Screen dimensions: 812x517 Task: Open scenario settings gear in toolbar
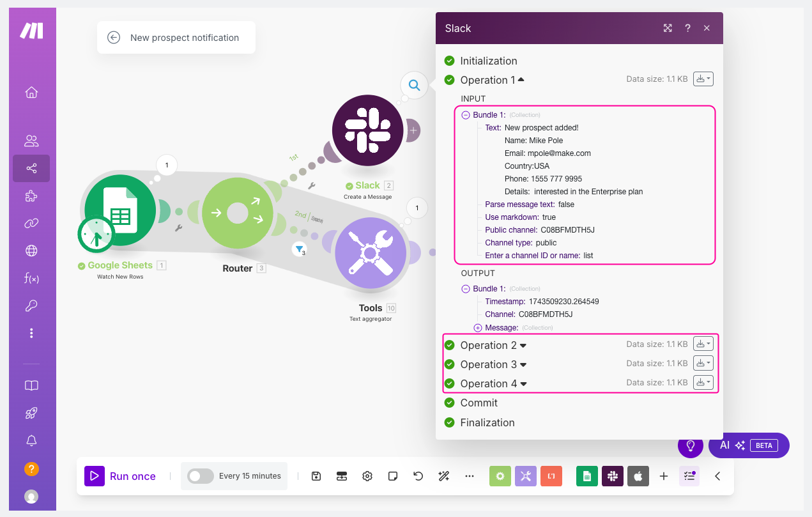367,476
